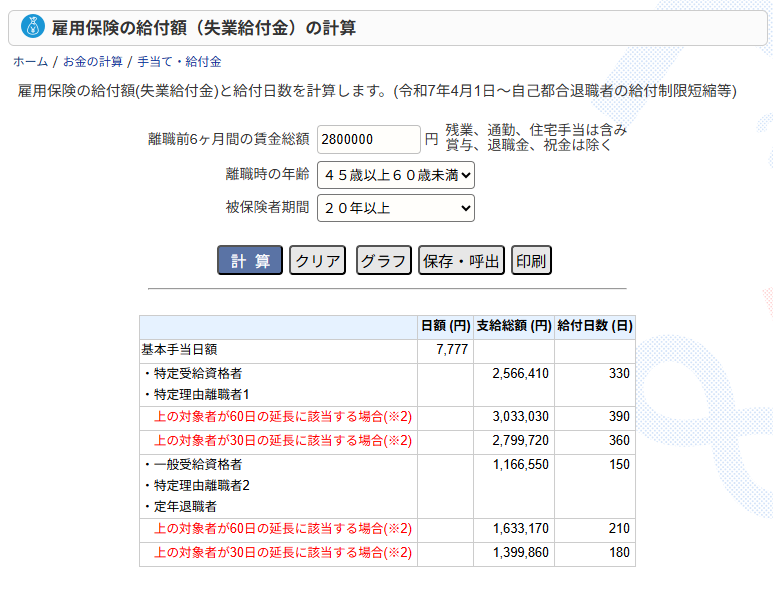Show the chart with グラフ button
The image size is (773, 589).
pyautogui.click(x=384, y=261)
